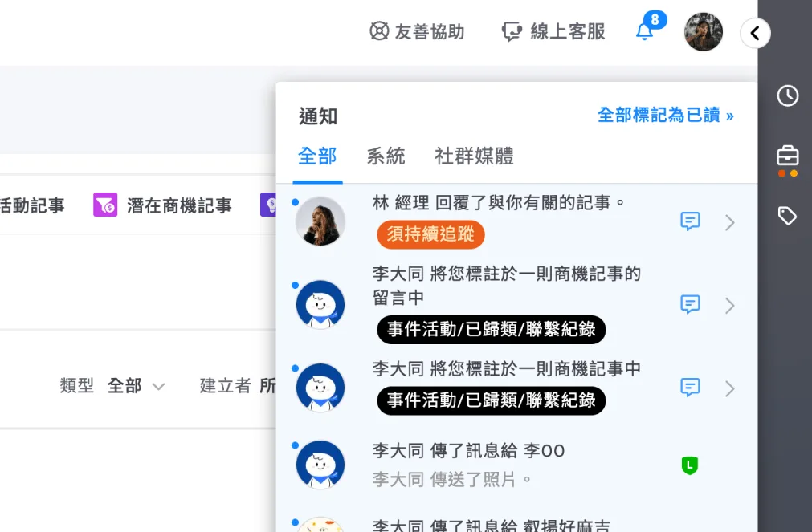The height and width of the screenshot is (532, 812).
Task: Click 林 經理's avatar photo
Action: tap(320, 221)
